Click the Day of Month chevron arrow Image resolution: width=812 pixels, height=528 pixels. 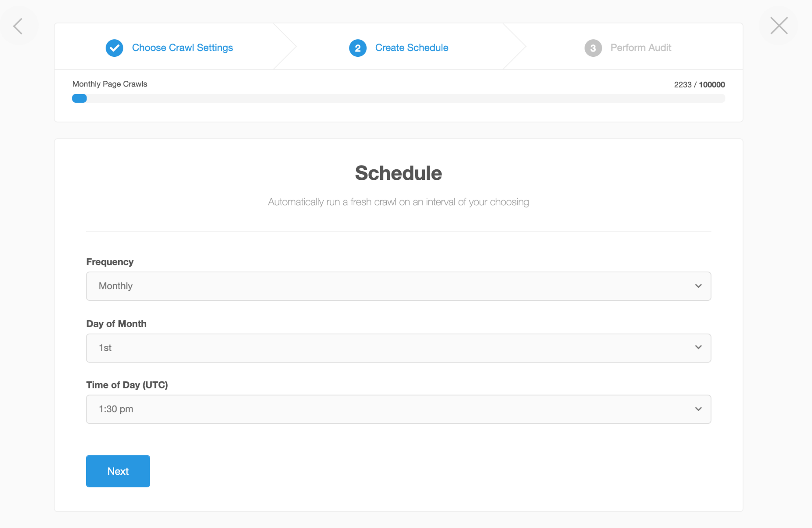coord(698,347)
